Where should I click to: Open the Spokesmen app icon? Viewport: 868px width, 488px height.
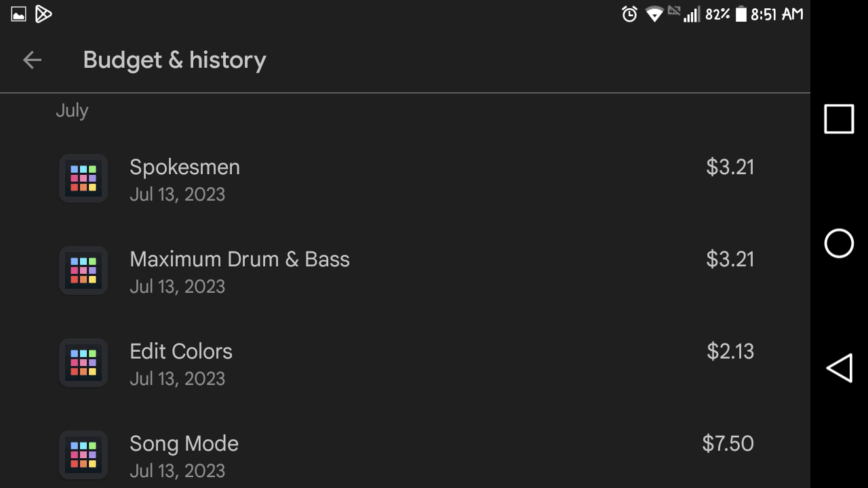pyautogui.click(x=83, y=178)
